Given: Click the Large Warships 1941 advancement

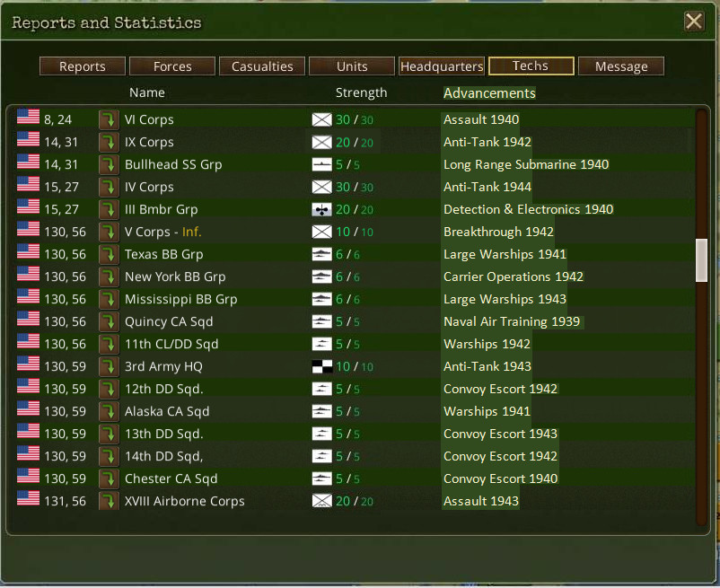Looking at the screenshot, I should click(505, 254).
